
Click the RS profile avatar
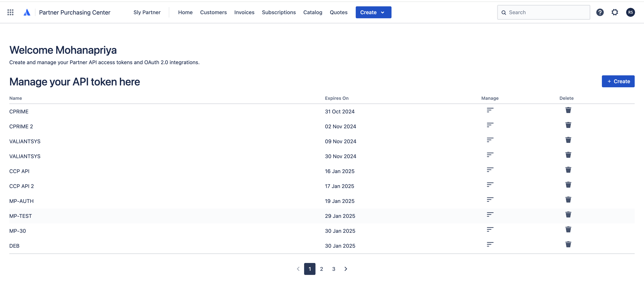pos(630,12)
